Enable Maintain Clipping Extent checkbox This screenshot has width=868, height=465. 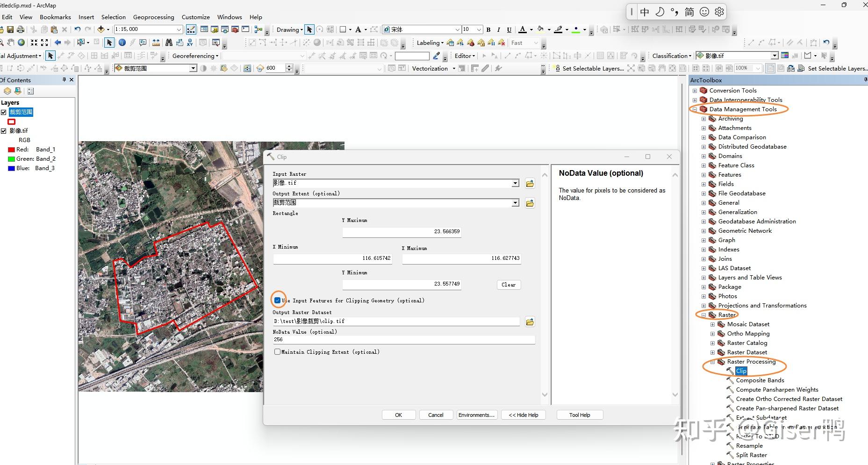tap(278, 352)
